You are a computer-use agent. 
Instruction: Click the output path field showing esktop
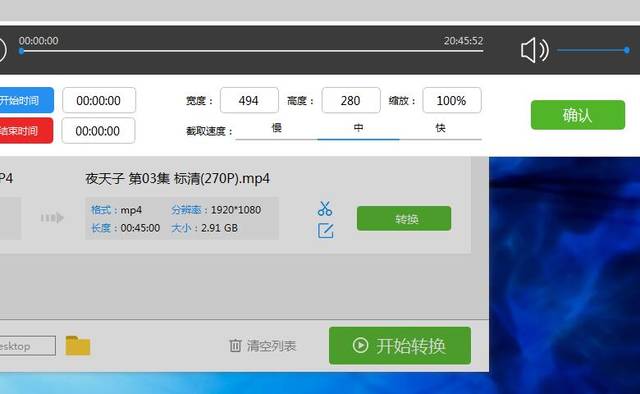point(27,346)
